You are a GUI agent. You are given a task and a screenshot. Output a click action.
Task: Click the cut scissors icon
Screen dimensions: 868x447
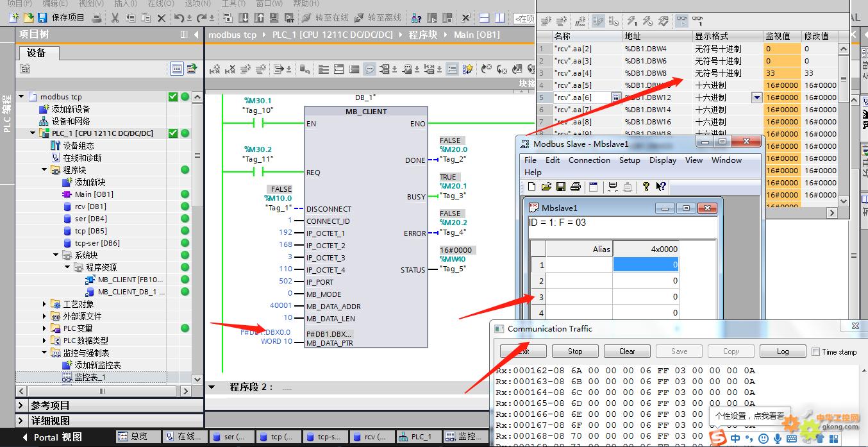[x=115, y=17]
